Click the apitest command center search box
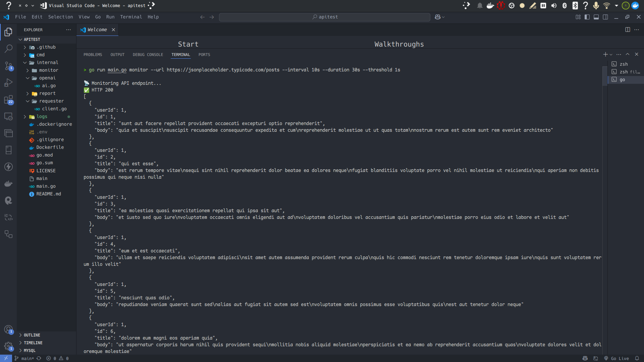The height and width of the screenshot is (362, 644). (324, 17)
